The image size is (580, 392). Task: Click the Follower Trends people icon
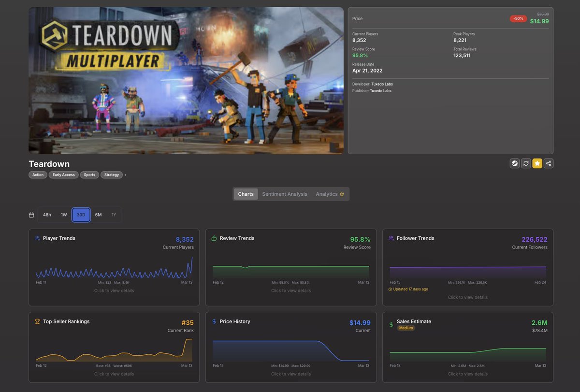(391, 238)
